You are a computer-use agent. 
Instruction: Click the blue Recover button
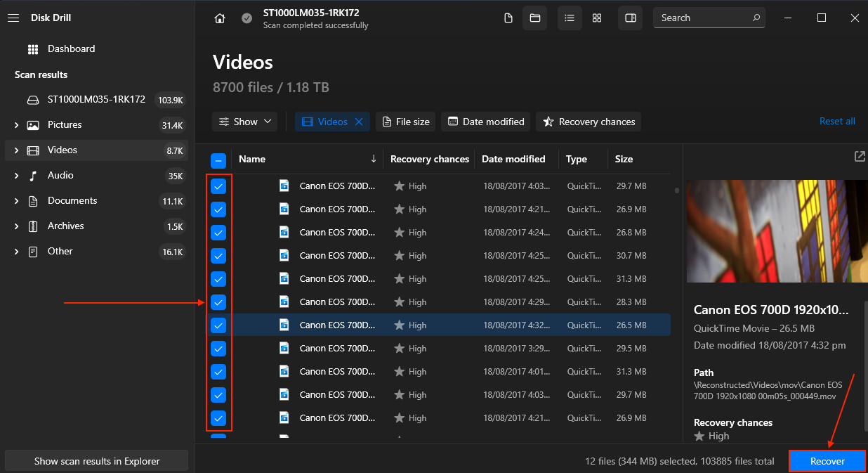[827, 461]
